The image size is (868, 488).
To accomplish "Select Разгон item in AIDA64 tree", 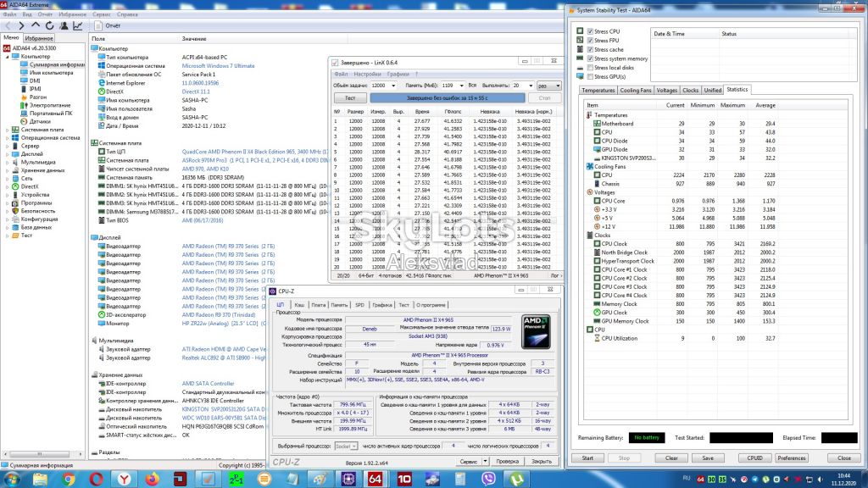I will coord(37,97).
